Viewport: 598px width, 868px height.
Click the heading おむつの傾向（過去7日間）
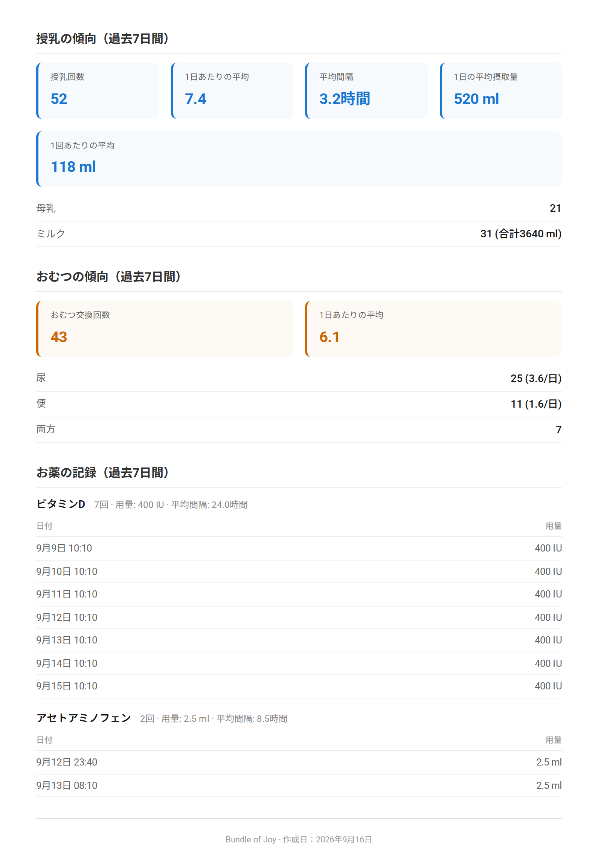point(108,277)
